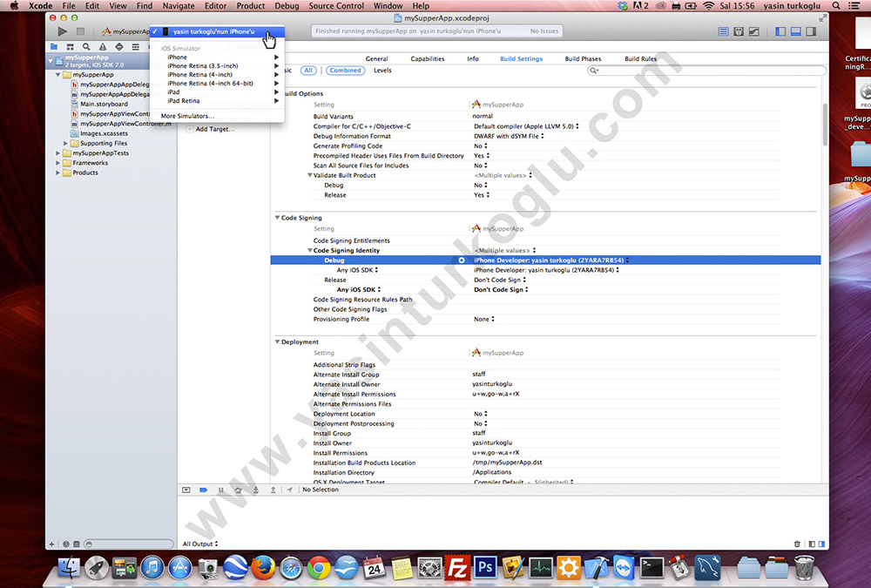Open the General tab
The image size is (871, 588).
coord(376,59)
